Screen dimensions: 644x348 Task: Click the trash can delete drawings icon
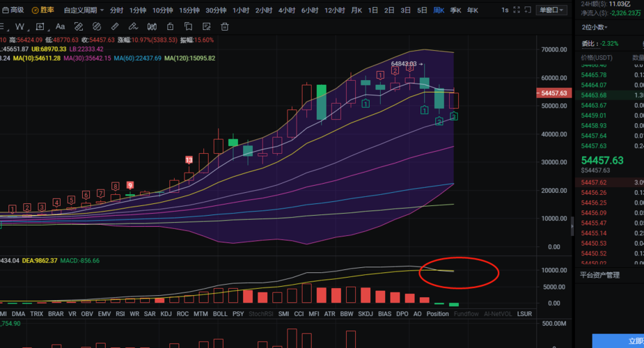[x=225, y=26]
